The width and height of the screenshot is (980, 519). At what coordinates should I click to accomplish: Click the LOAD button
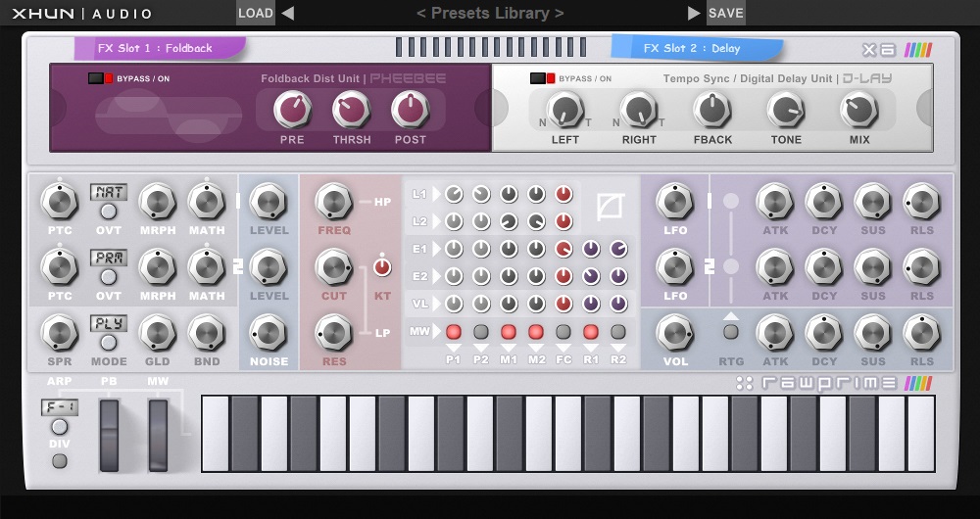[x=255, y=13]
